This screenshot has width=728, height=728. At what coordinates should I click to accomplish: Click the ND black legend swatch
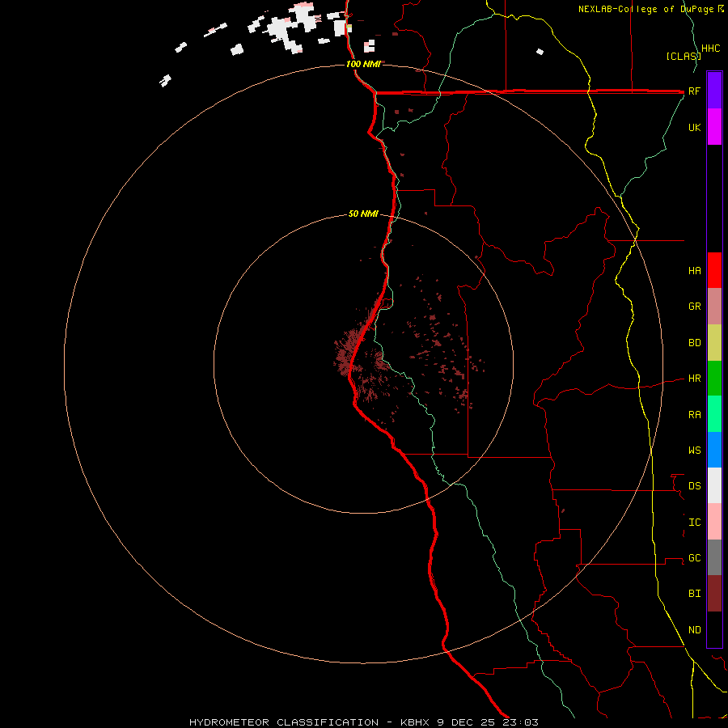714,629
